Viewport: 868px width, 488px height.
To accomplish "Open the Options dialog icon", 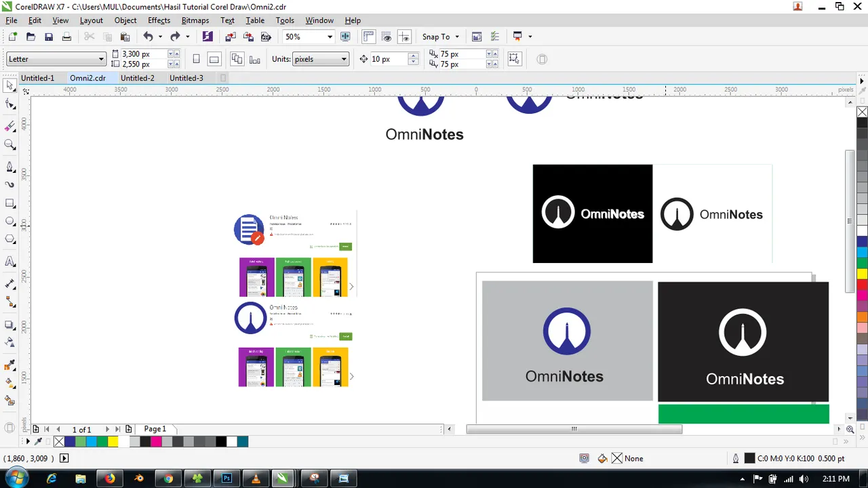I will 494,37.
